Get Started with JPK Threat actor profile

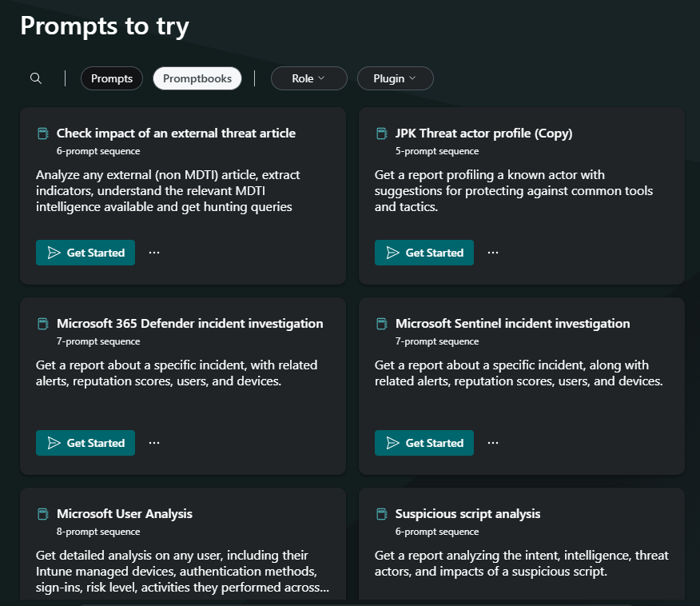[x=424, y=253]
